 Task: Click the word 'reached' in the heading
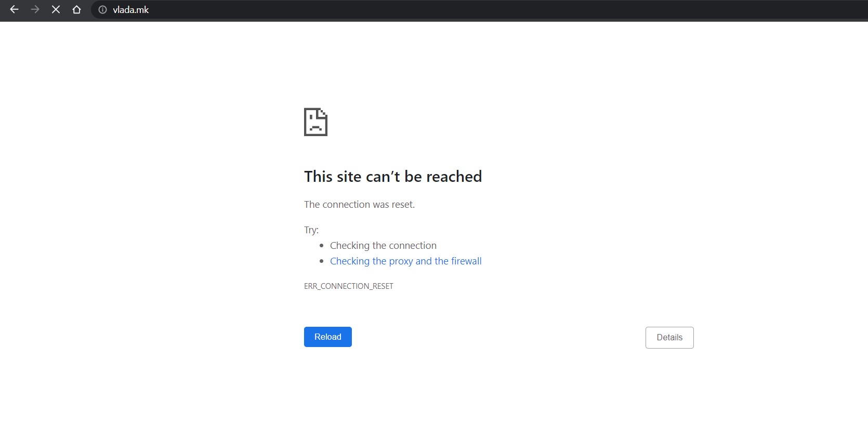click(x=454, y=177)
